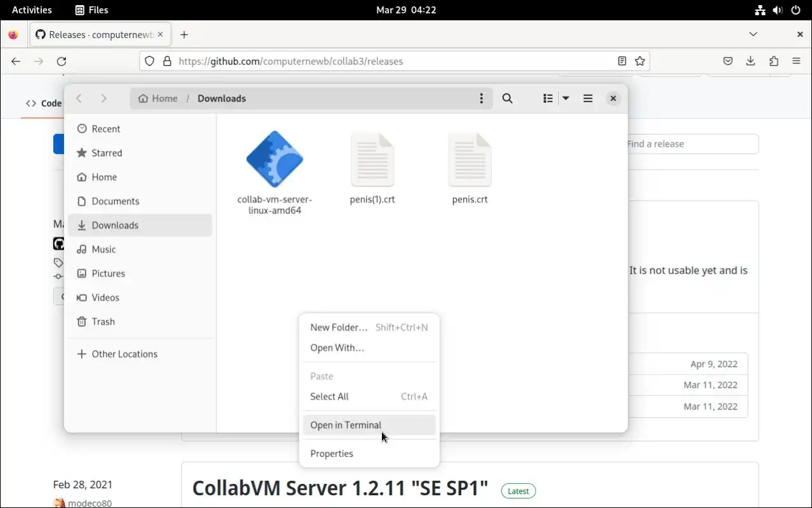Open Music in Files sidebar
The height and width of the screenshot is (508, 812).
coord(140,250)
